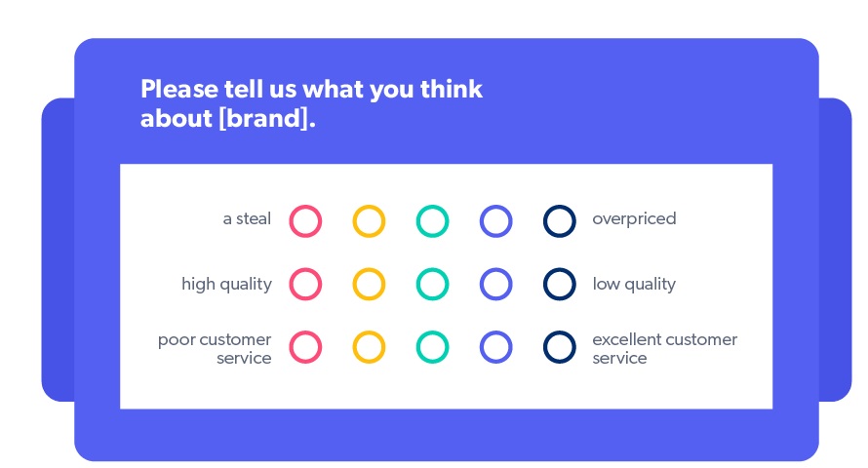The image size is (868, 468).
Task: Choose the green middle option for 'a steal'
Action: (432, 221)
